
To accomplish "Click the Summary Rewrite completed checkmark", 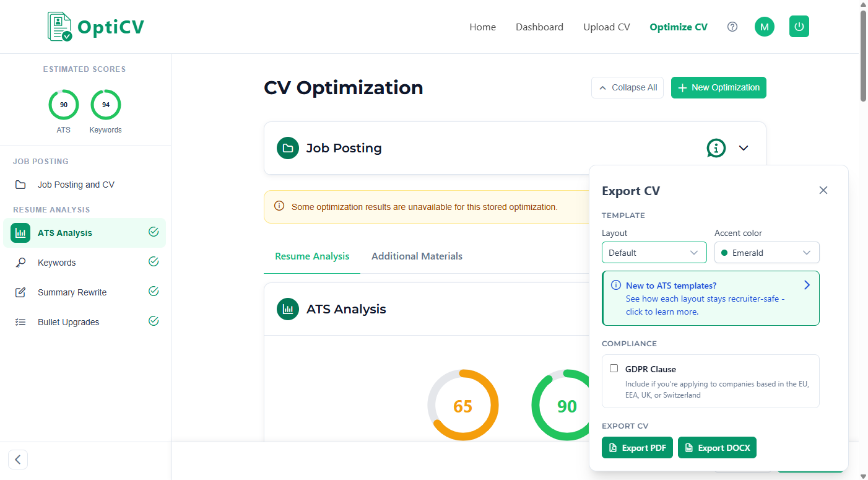I will click(x=154, y=291).
